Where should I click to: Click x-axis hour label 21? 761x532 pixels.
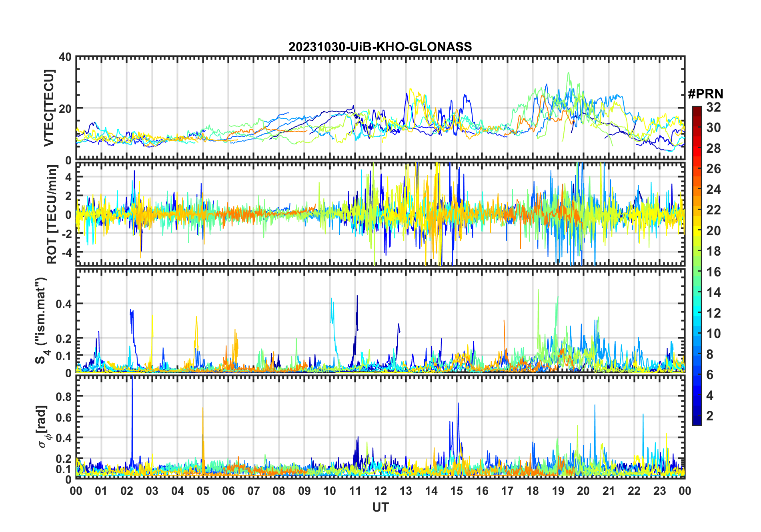click(x=609, y=491)
